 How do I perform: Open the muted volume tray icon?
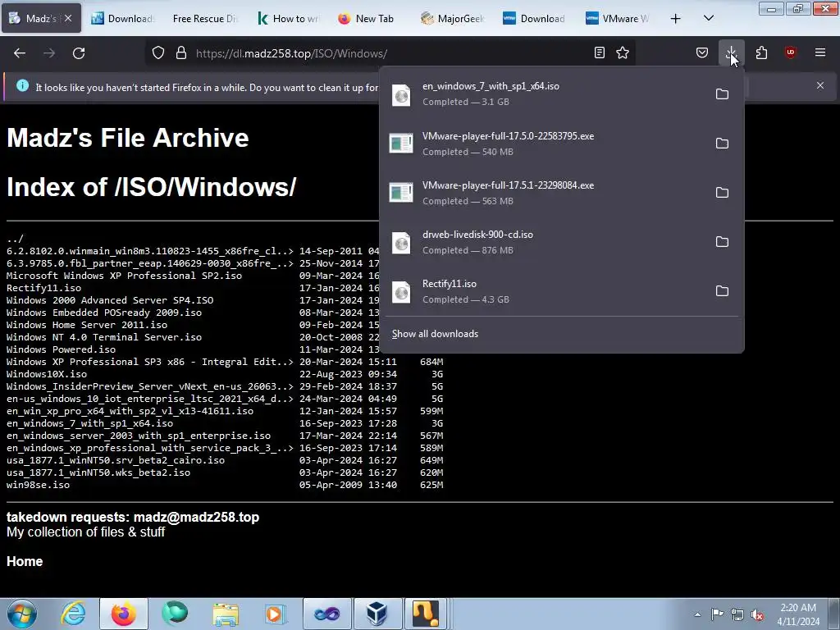coord(757,614)
